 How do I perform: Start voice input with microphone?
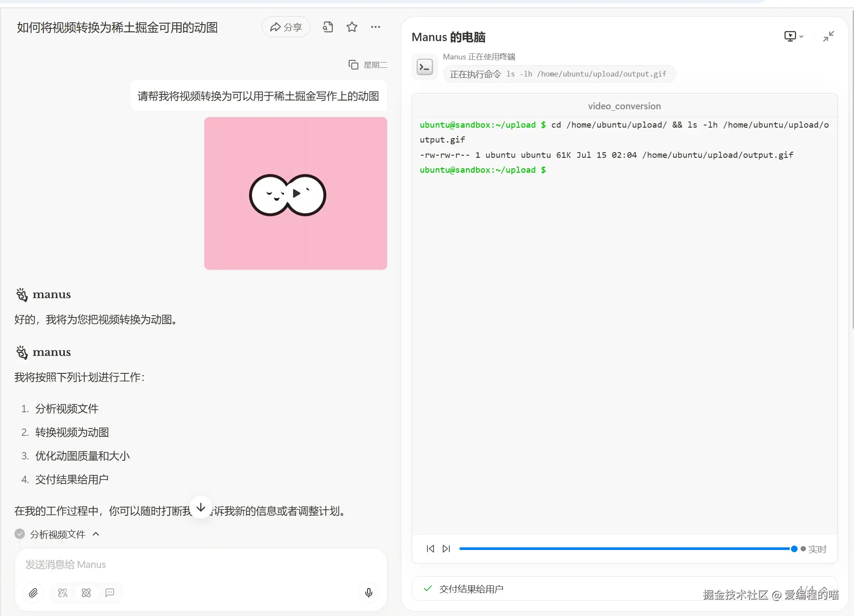tap(369, 592)
